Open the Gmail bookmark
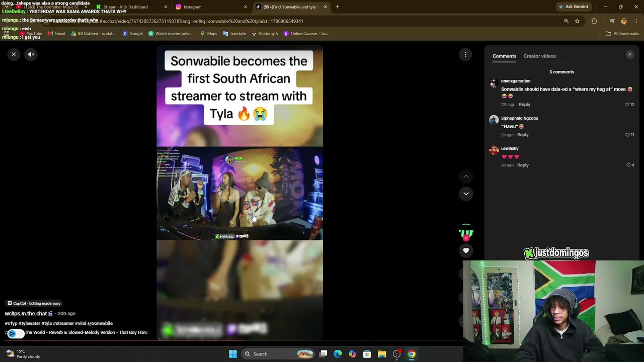Image resolution: width=644 pixels, height=362 pixels. [56, 34]
